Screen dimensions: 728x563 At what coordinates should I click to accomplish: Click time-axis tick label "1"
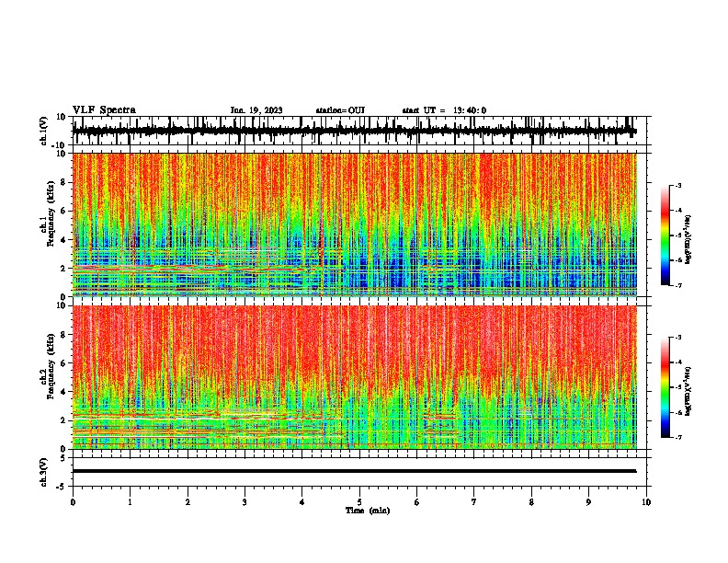click(x=130, y=502)
